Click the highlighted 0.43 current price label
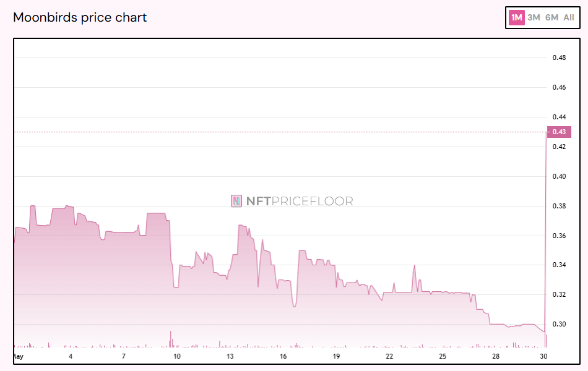The image size is (588, 371). click(559, 132)
